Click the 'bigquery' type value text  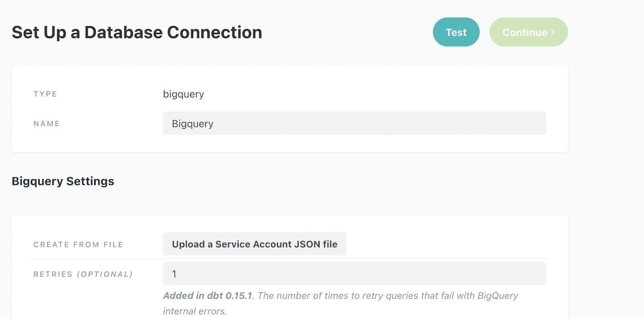[184, 94]
